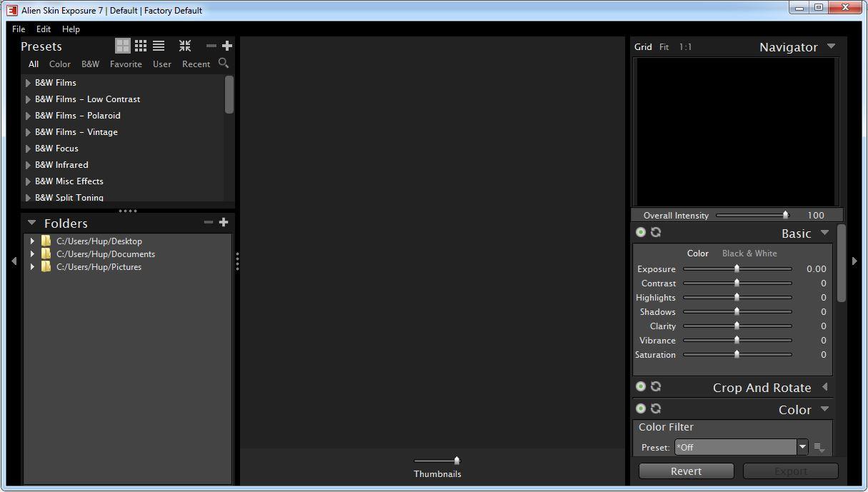Image resolution: width=868 pixels, height=492 pixels.
Task: Click the Navigator preview area
Action: click(x=736, y=132)
